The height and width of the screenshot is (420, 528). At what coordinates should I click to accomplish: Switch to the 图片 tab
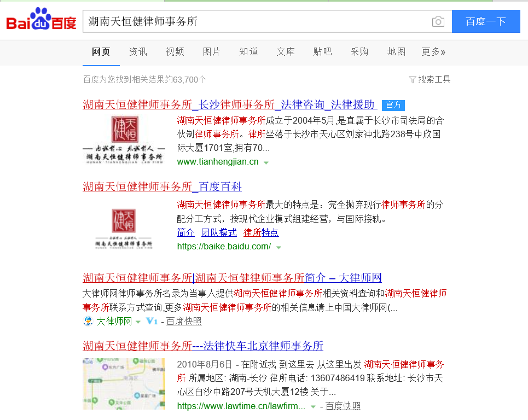211,52
